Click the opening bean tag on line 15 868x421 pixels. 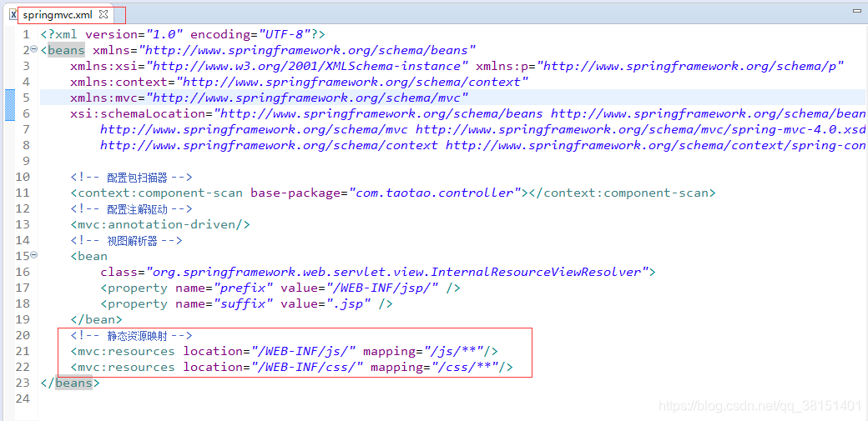pos(89,257)
